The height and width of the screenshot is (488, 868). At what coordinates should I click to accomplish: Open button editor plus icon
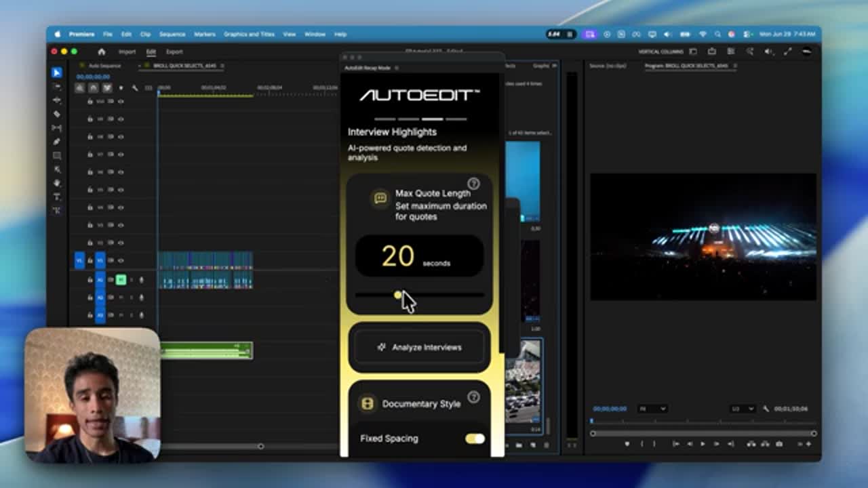click(808, 444)
